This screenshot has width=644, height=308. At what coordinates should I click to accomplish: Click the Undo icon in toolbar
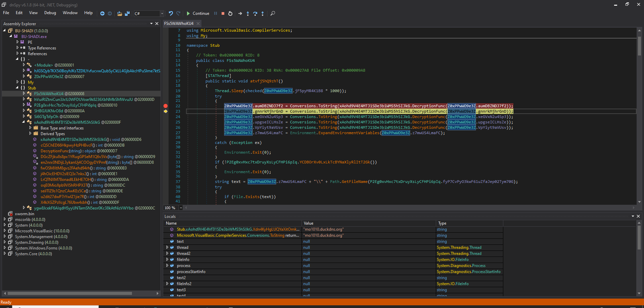(x=171, y=13)
